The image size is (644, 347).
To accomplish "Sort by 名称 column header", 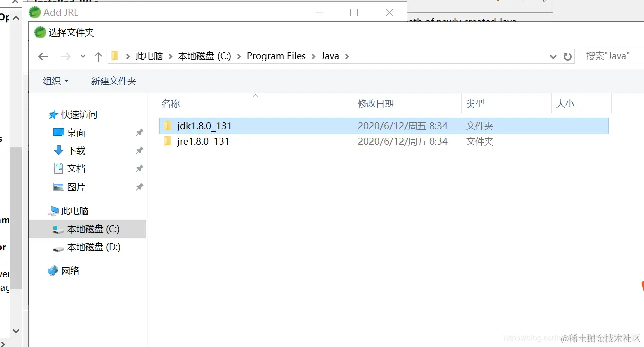I will 171,104.
